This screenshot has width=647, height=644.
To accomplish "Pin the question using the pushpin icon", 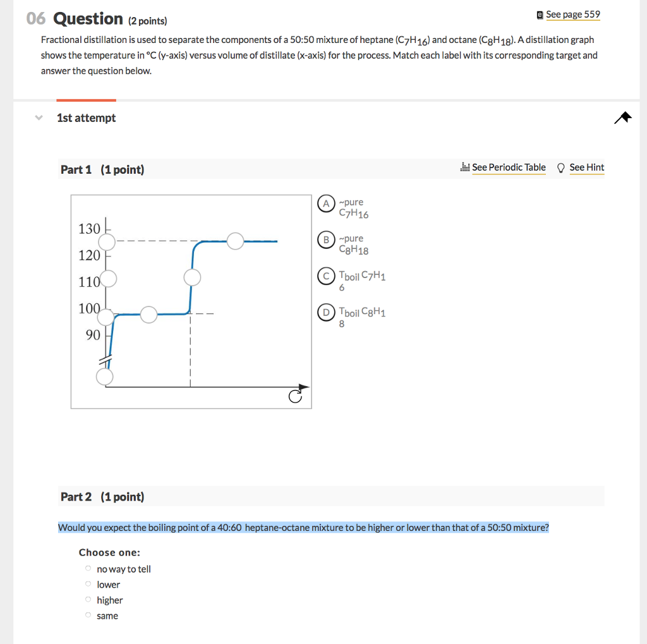I will pos(622,118).
